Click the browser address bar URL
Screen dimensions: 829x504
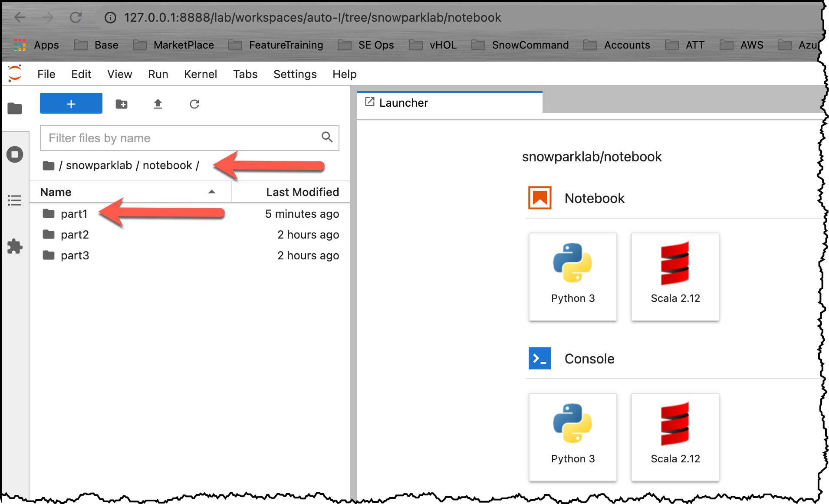point(313,17)
